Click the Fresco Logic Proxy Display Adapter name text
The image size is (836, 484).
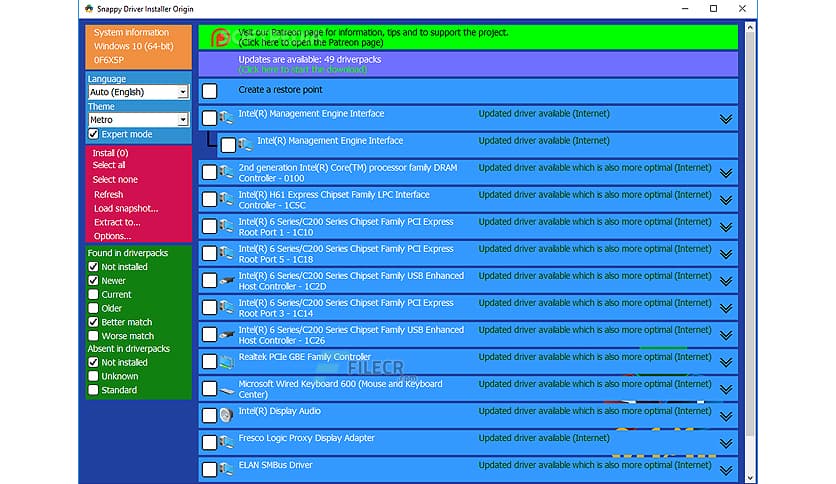(x=307, y=438)
